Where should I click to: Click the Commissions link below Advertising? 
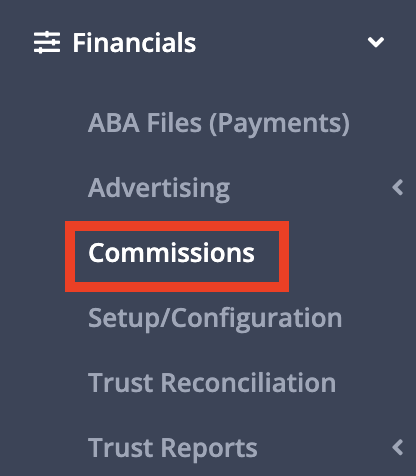[171, 253]
